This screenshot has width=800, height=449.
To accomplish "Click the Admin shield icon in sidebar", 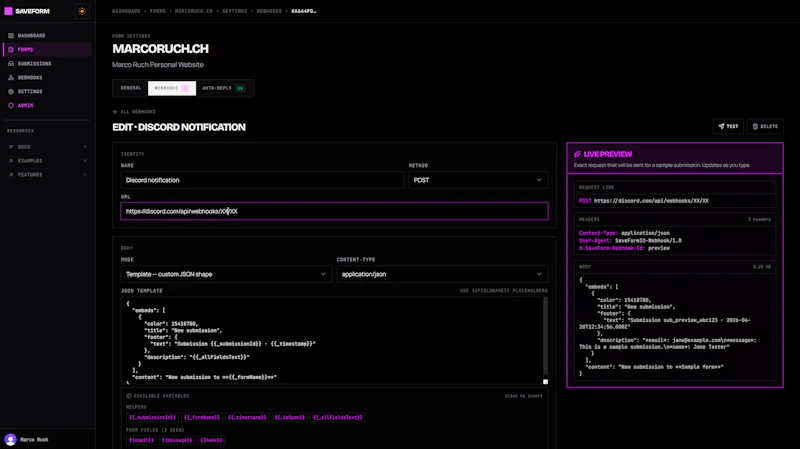I will pos(11,105).
